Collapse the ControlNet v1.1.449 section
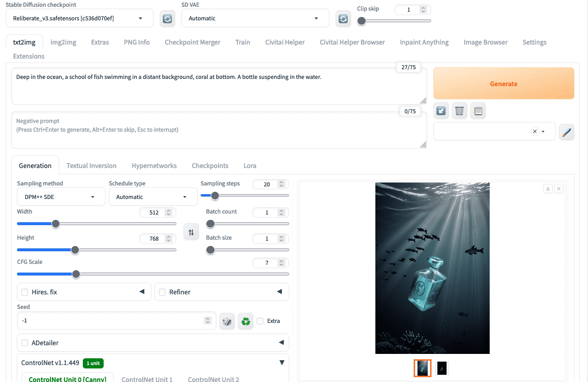Viewport: 588px width, 382px height. tap(282, 363)
